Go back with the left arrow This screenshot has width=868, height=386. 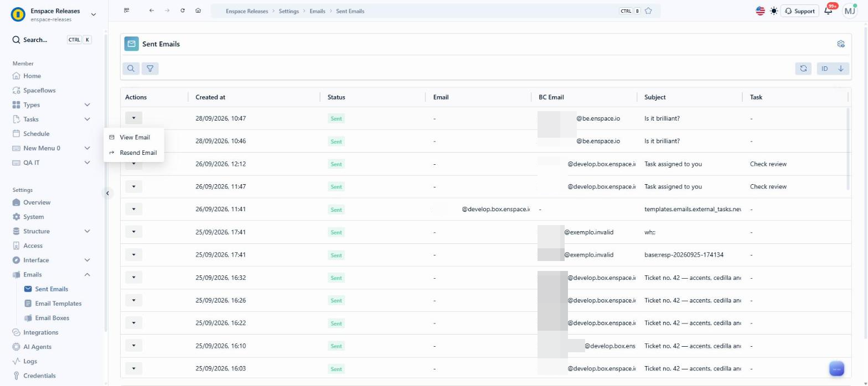(x=152, y=11)
